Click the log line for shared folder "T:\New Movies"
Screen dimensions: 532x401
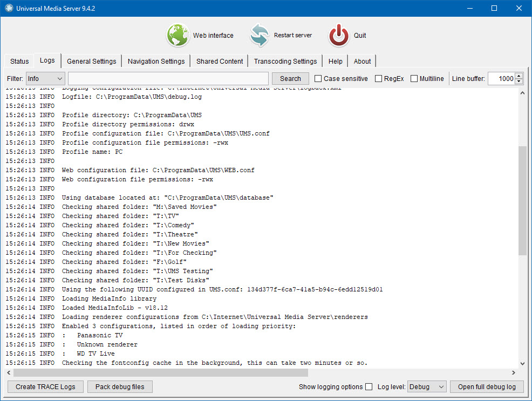[x=107, y=243]
